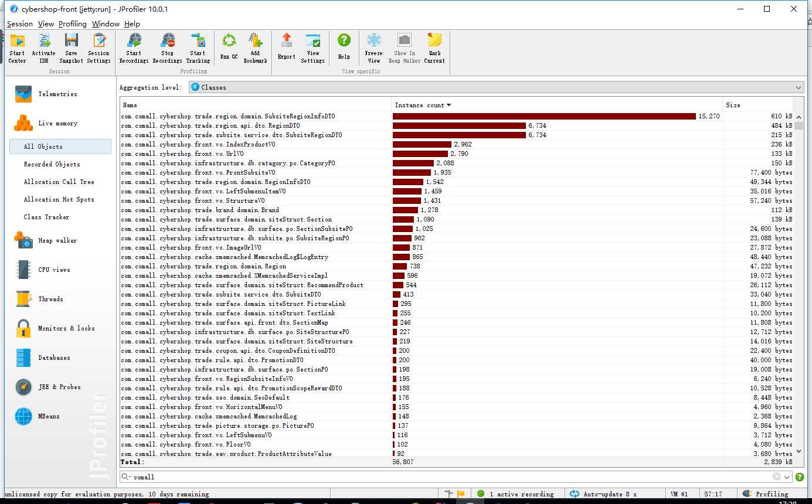The width and height of the screenshot is (812, 504).
Task: Select the IndexProductVO row
Action: 457,144
